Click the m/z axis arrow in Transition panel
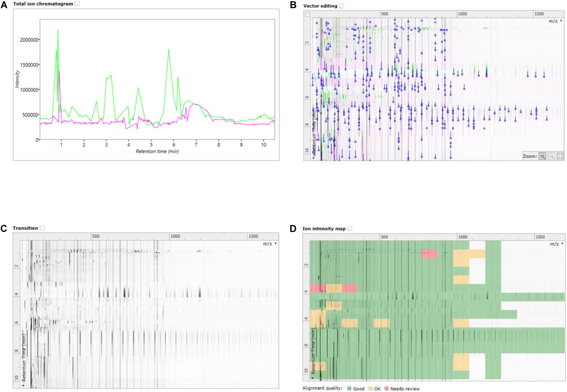 [276, 243]
